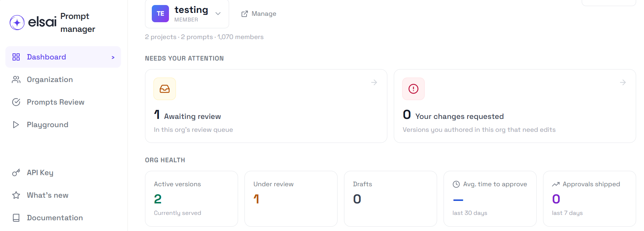Select the Under review card
Screen dimensions: 644x231
pyautogui.click(x=291, y=199)
